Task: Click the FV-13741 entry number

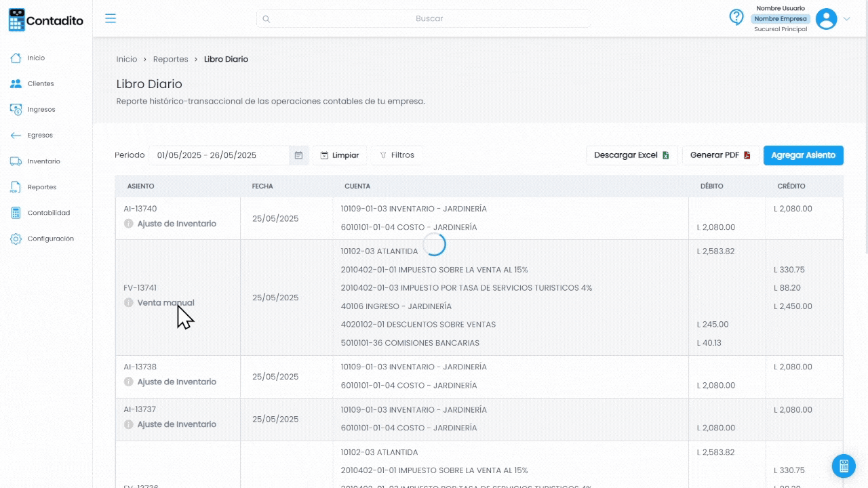Action: point(140,288)
